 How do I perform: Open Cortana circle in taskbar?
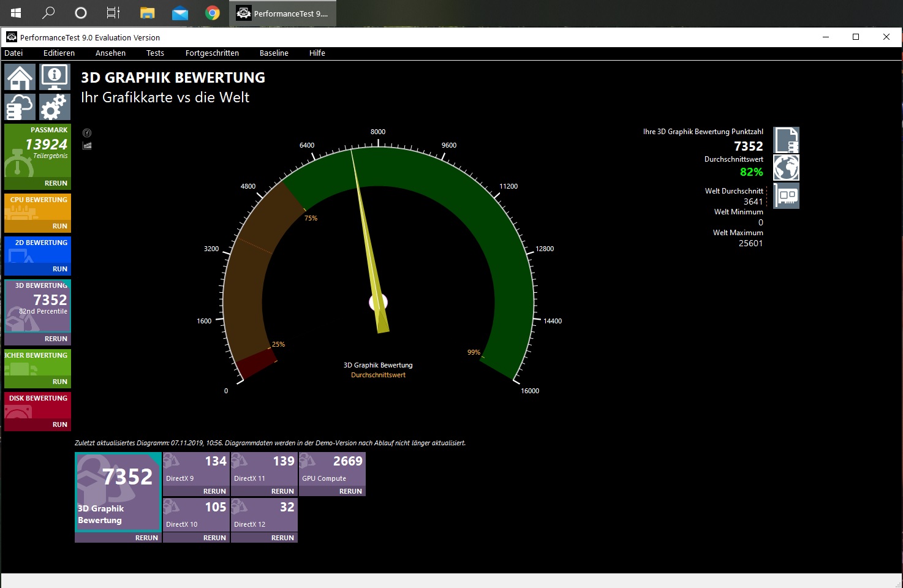[80, 13]
